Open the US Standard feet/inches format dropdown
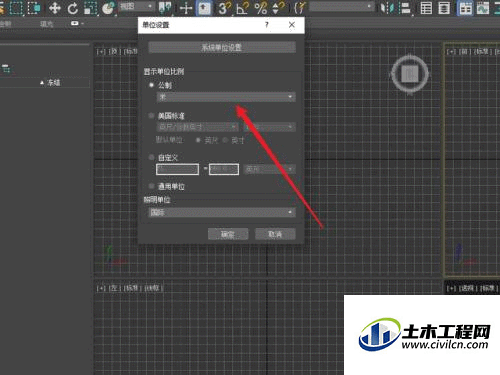500x375 pixels. click(197, 127)
